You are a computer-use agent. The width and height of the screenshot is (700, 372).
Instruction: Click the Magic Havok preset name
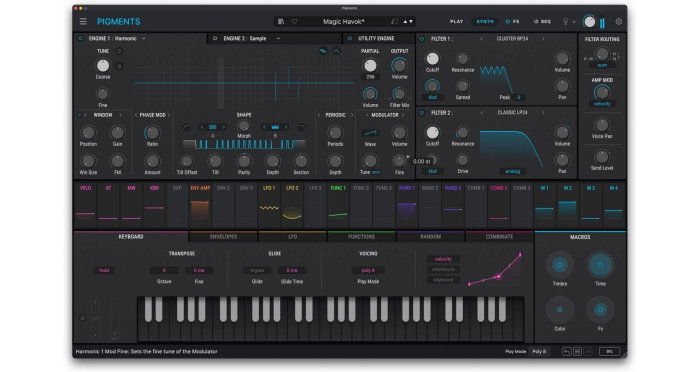(344, 21)
